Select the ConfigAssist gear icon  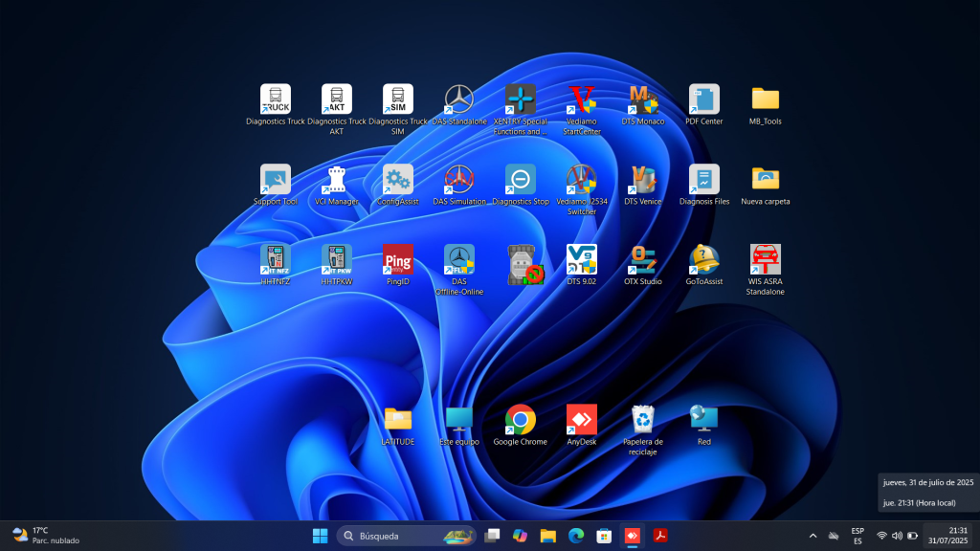398,180
